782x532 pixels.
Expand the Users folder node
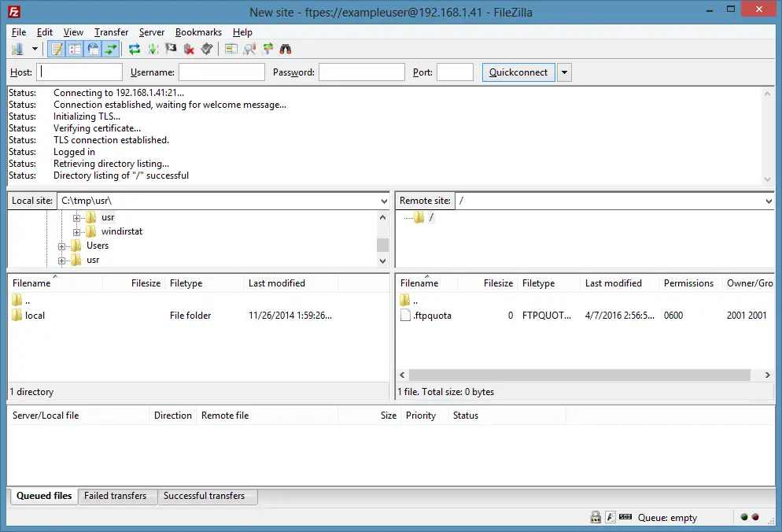click(x=61, y=246)
